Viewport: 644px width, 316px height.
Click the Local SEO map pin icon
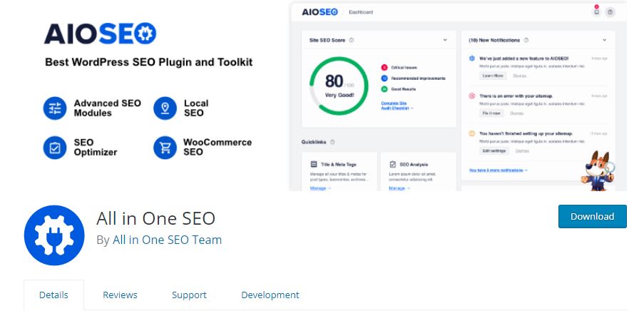click(165, 108)
